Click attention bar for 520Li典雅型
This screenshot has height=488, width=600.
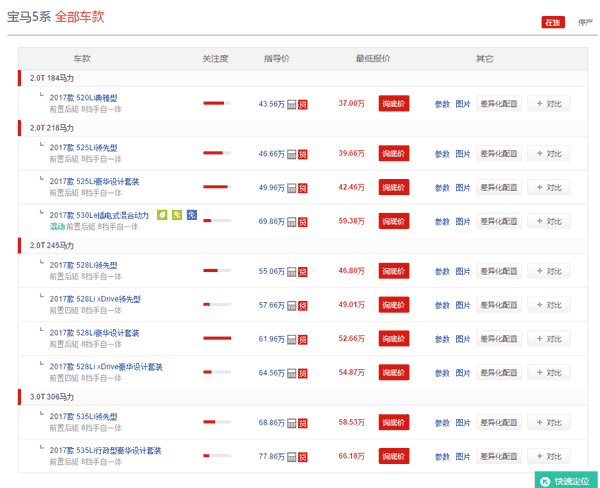[217, 103]
